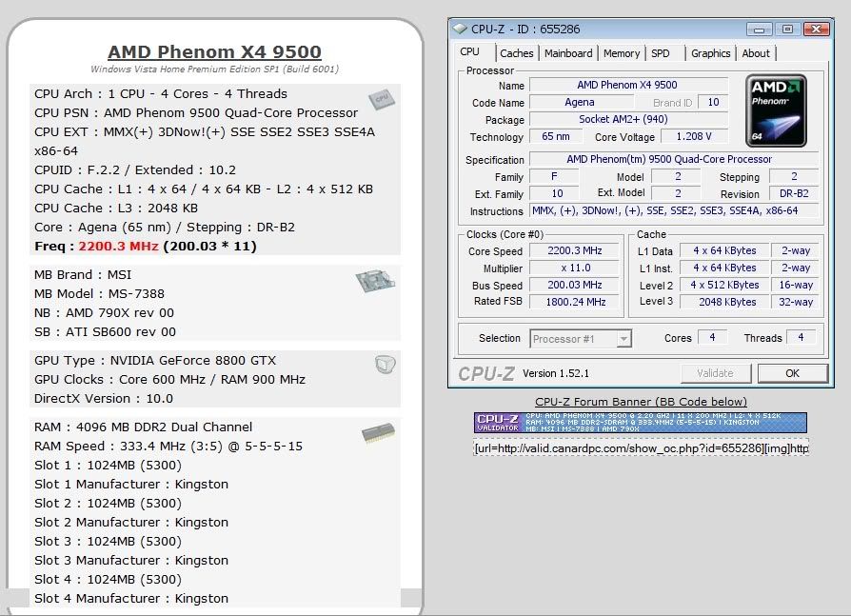
Task: Click the 'SB : ATI SB600 rev 00' line
Action: click(x=106, y=331)
